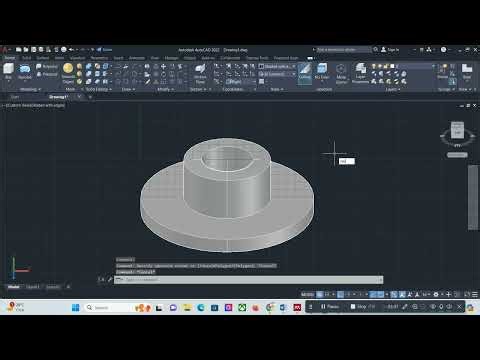The height and width of the screenshot is (360, 480).
Task: Expand the Draw panel
Action: tap(128, 89)
